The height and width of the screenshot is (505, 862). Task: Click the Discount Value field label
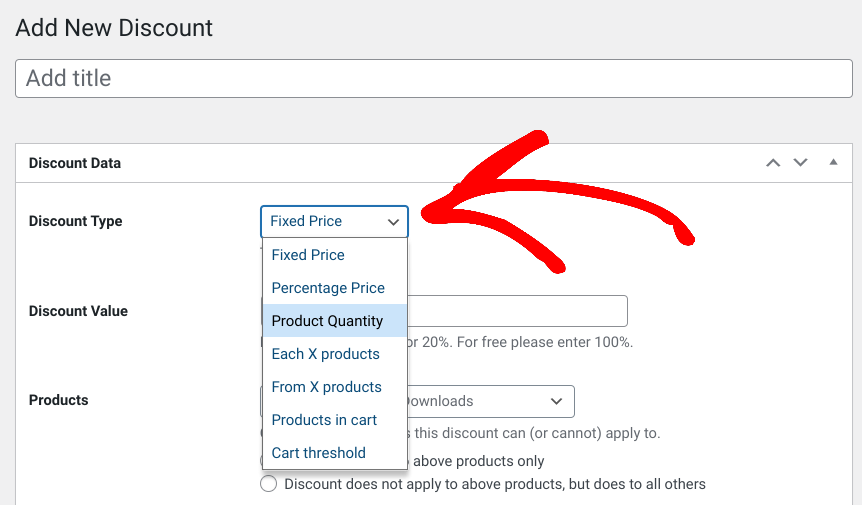click(78, 311)
